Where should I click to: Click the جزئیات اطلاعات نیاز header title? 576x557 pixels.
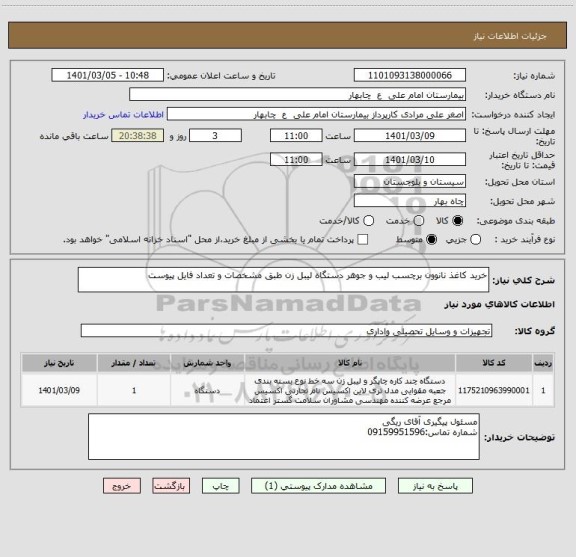[x=510, y=36]
